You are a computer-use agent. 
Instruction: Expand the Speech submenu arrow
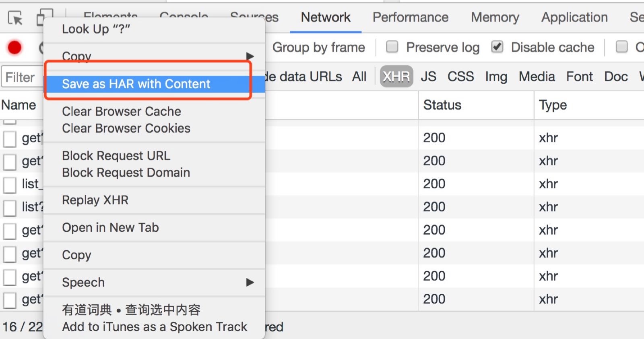250,282
